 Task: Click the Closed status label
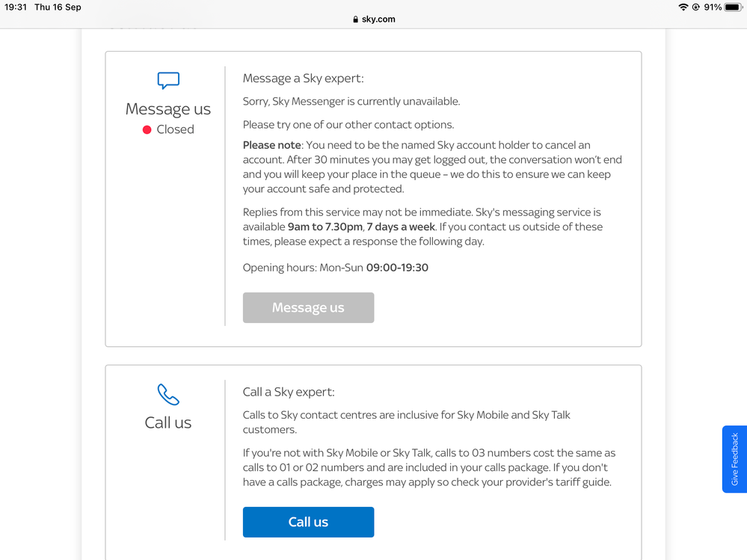(175, 129)
